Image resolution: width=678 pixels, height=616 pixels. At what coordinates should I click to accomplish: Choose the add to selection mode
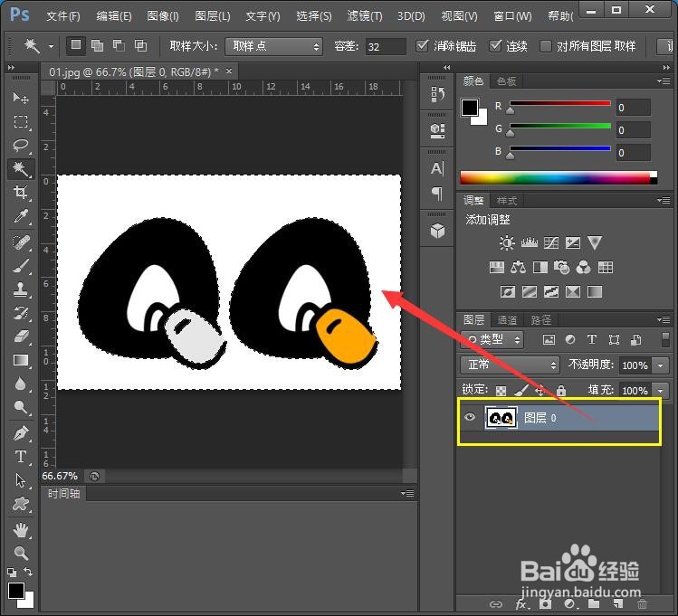pyautogui.click(x=97, y=45)
